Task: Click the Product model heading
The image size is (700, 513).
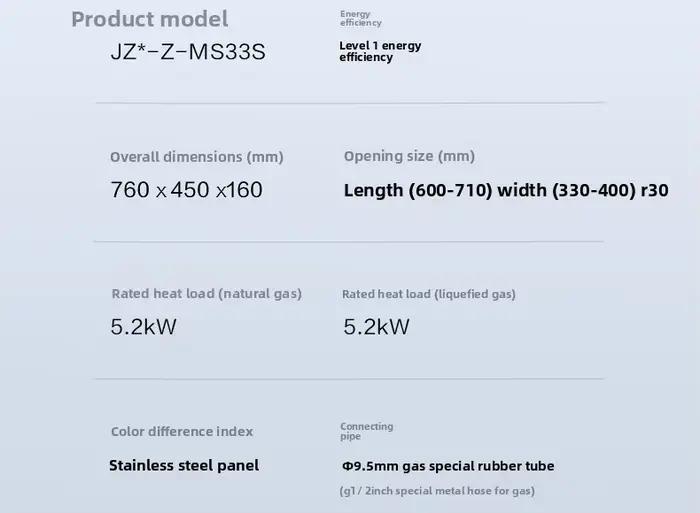Action: coord(150,20)
